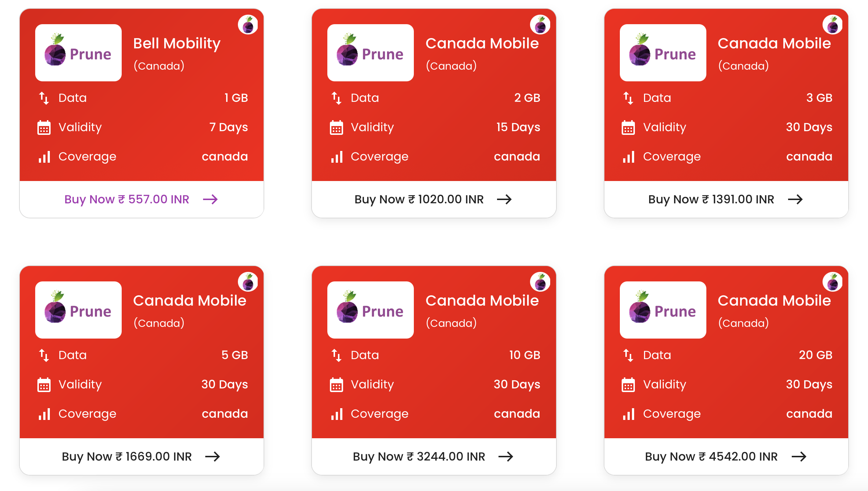
Task: Click the round Prune badge on 20 GB card
Action: (x=832, y=282)
